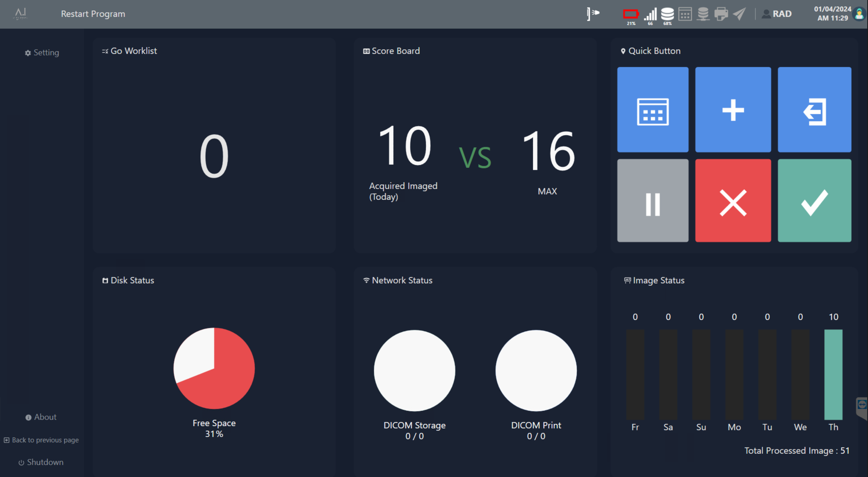
Task: Click the Image Status panel title
Action: (654, 281)
